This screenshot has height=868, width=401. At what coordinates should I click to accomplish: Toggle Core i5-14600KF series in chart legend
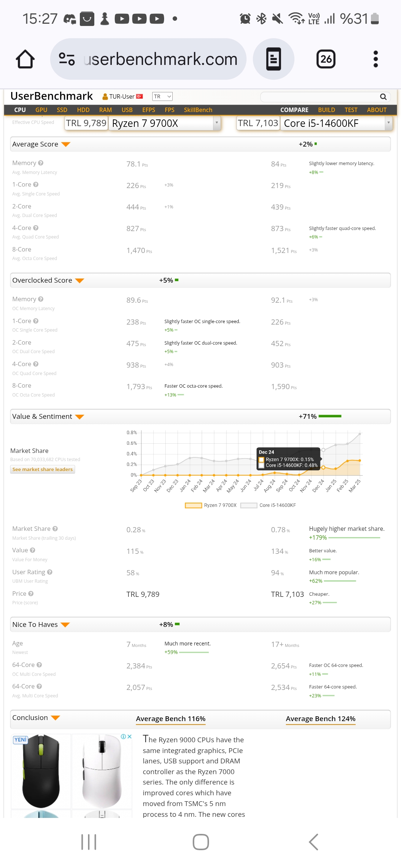(268, 505)
